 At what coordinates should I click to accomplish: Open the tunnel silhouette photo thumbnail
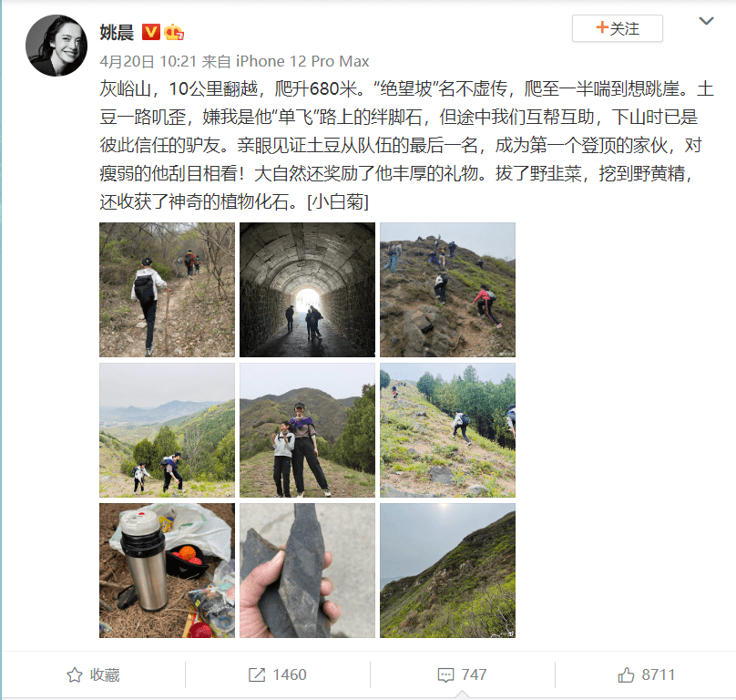(x=308, y=290)
